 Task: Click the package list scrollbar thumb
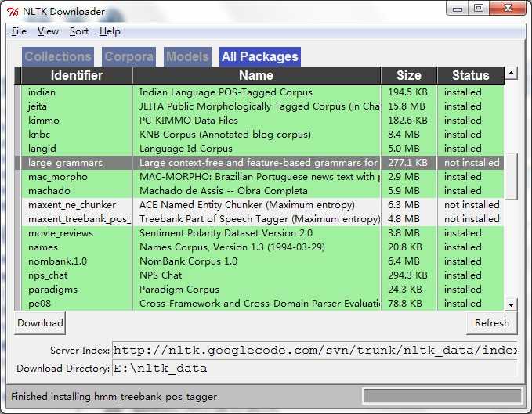click(511, 176)
